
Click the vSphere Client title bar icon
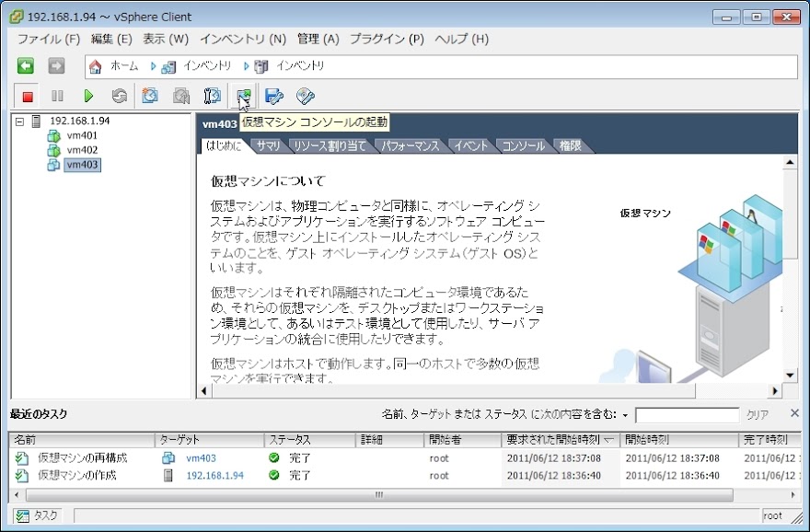tap(16, 17)
